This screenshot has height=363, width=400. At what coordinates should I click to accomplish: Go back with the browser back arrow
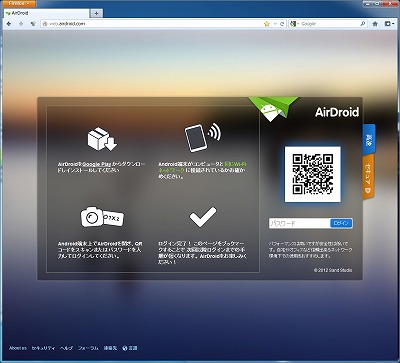(9, 24)
